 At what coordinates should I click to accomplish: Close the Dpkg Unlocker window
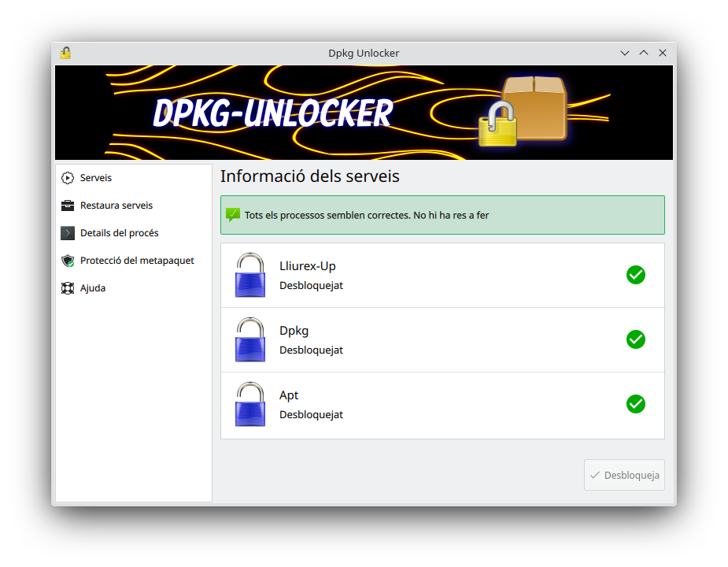coord(663,53)
